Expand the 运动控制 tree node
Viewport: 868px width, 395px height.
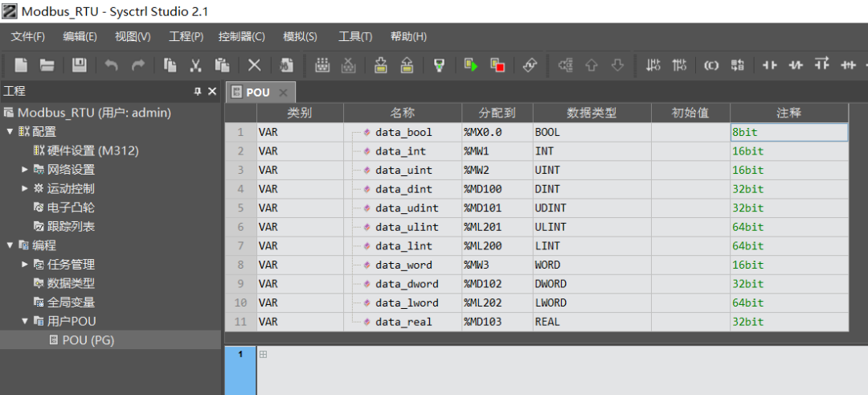(x=24, y=188)
